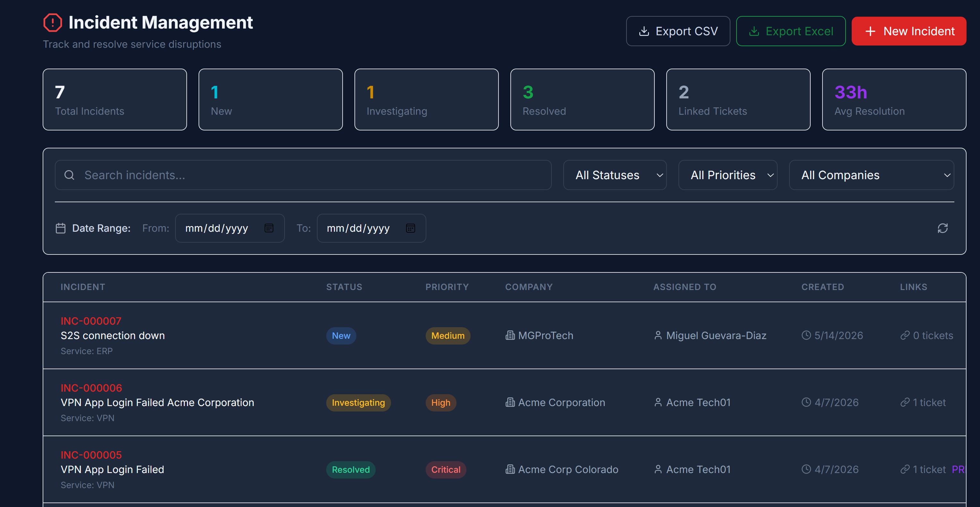Select the Avg Resolution stat card
980x507 pixels.
(x=894, y=100)
